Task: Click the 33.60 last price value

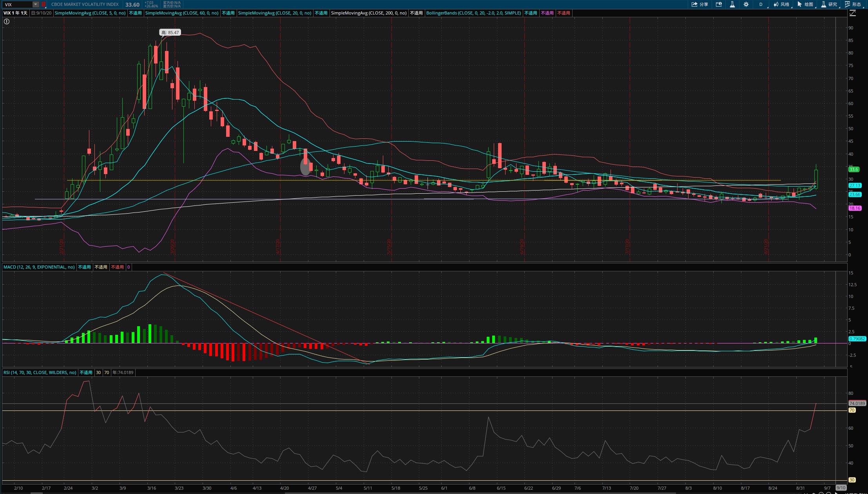Action: [x=132, y=5]
